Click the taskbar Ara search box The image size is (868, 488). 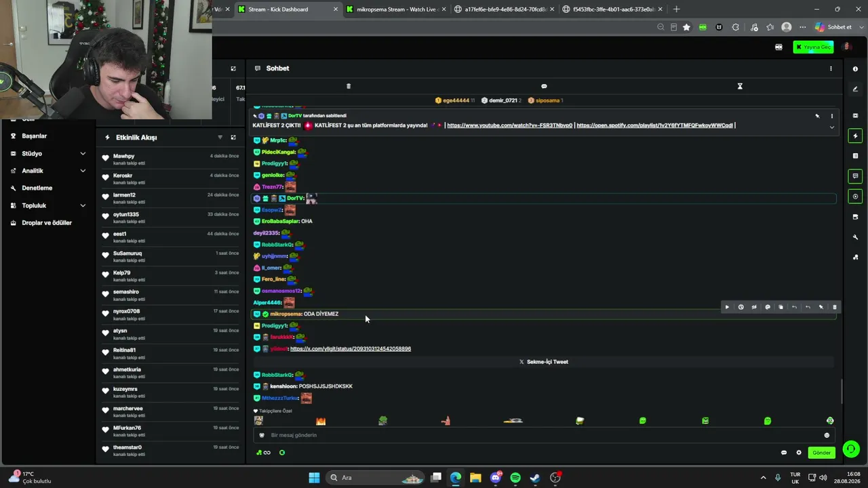coord(376,478)
